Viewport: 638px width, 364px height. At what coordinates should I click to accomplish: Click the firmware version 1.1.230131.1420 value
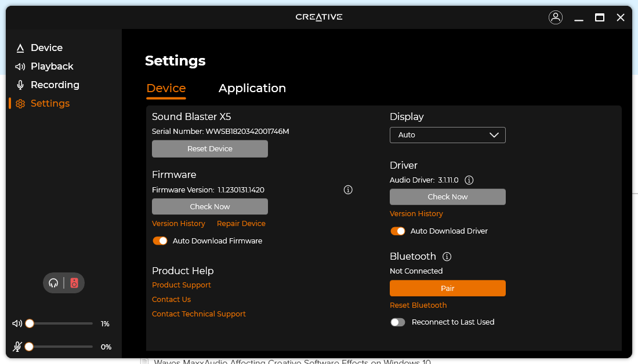click(x=241, y=190)
